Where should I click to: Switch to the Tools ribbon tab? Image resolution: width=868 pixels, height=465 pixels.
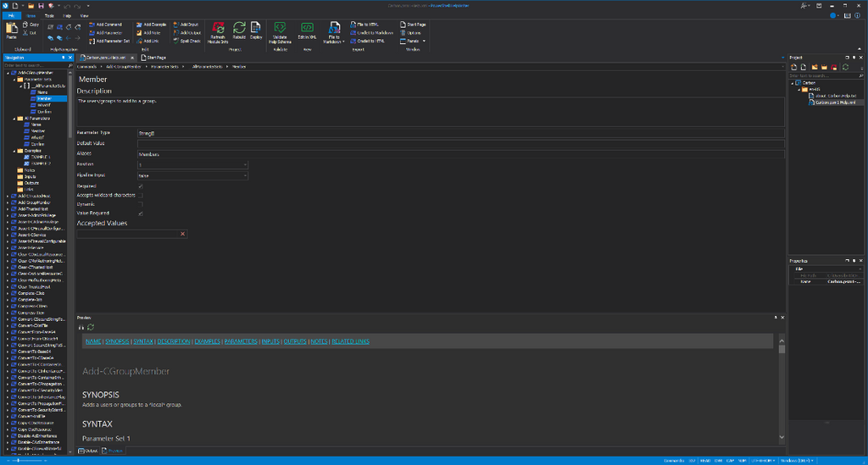coord(49,16)
